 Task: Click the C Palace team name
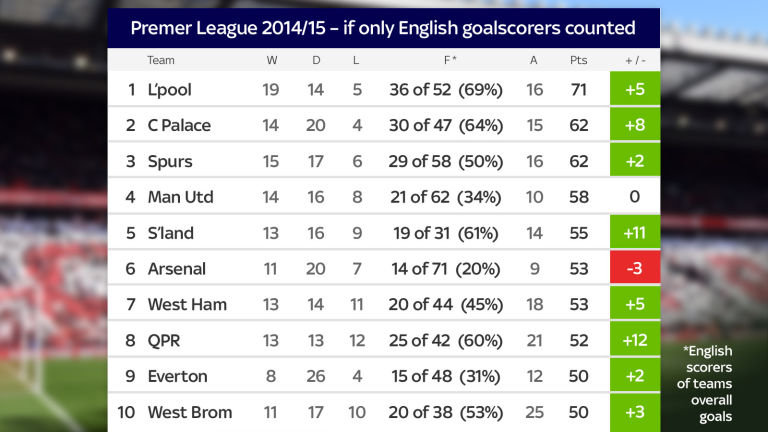179,126
